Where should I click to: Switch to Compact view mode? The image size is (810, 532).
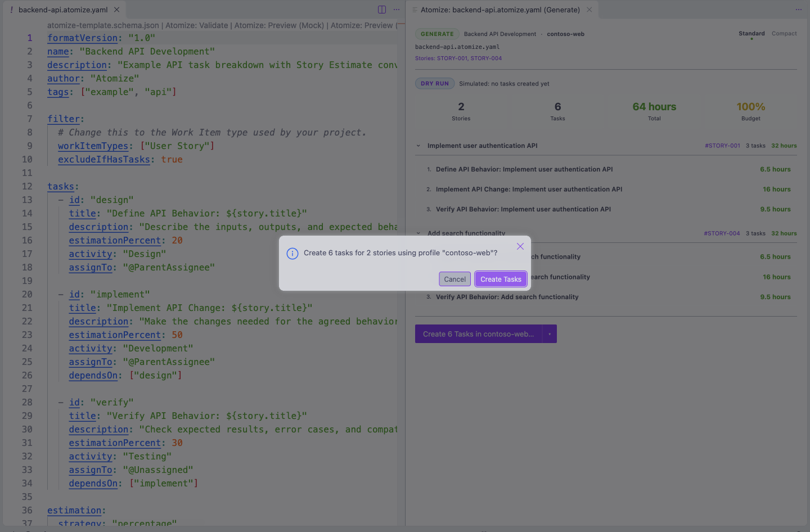[784, 34]
